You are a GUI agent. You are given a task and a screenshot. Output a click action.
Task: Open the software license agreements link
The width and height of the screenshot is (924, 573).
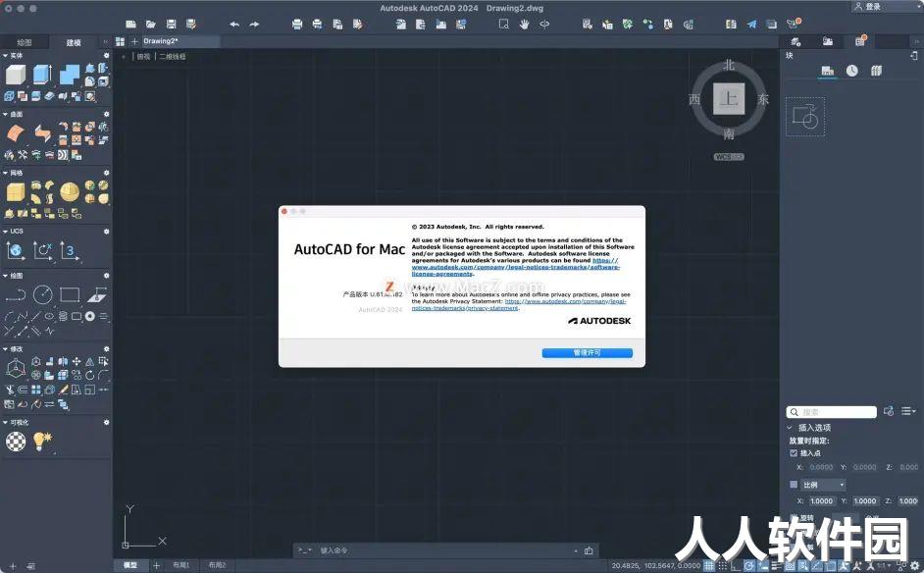click(x=516, y=267)
